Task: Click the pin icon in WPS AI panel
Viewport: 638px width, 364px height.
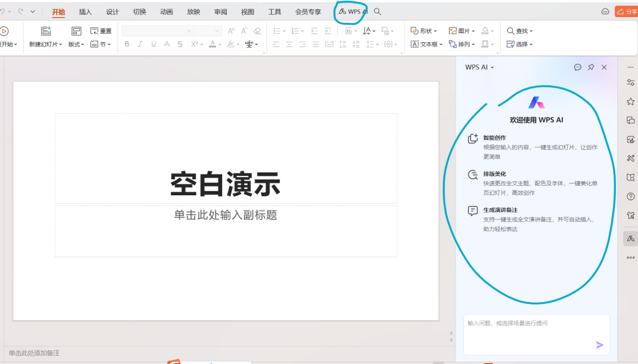Action: pyautogui.click(x=591, y=67)
